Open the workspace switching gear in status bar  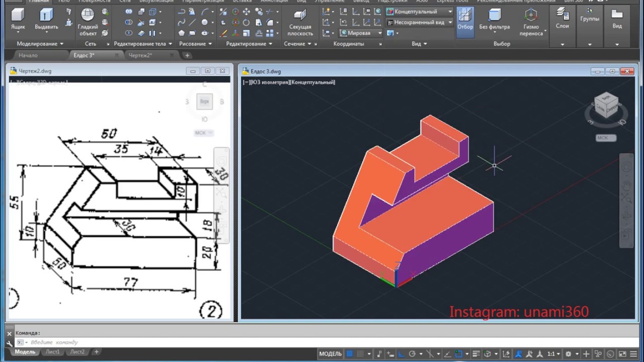click(569, 354)
